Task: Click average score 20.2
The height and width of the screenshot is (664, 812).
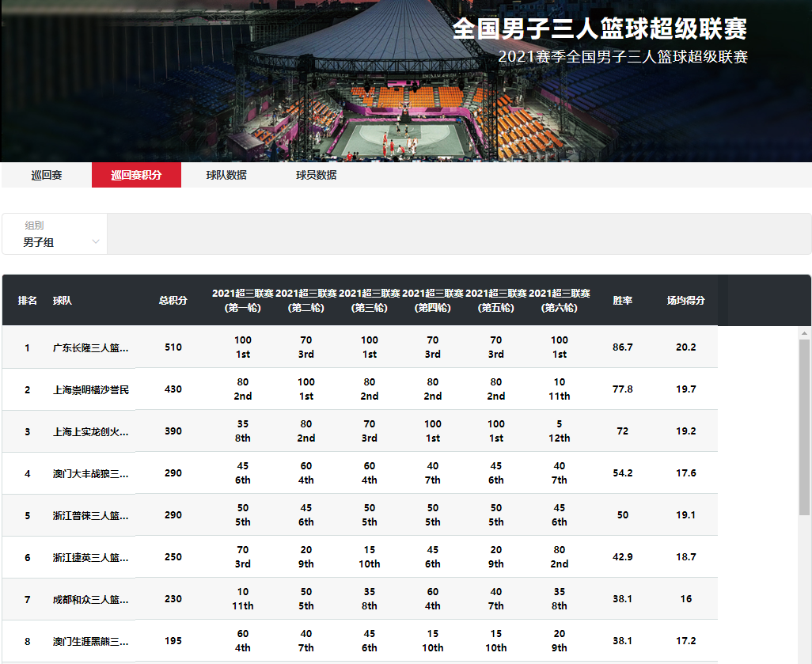Action: pos(685,347)
